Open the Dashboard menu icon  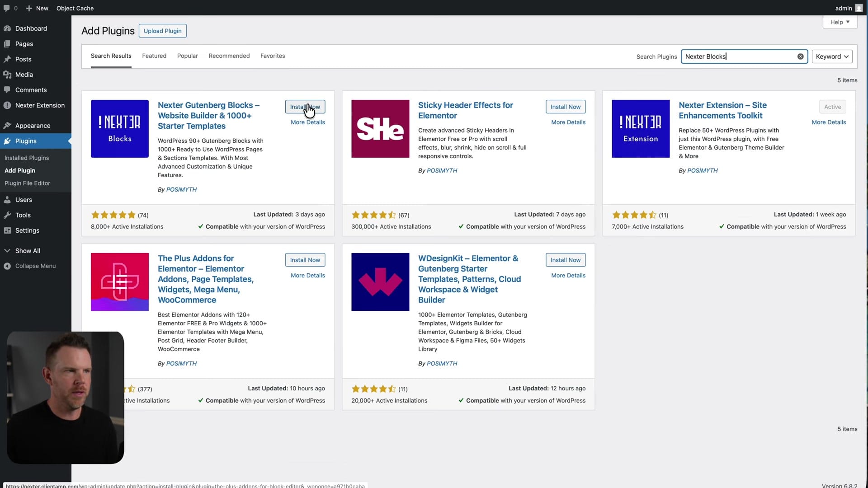coord(7,28)
